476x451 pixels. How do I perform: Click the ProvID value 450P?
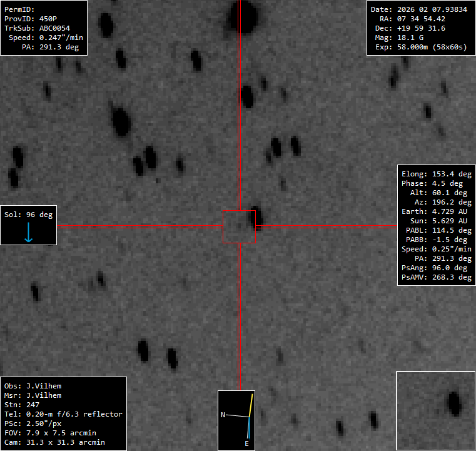point(48,19)
